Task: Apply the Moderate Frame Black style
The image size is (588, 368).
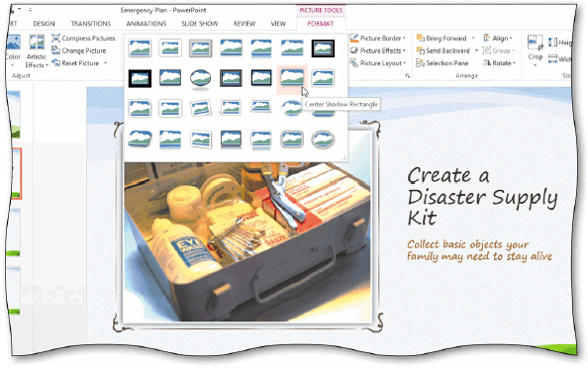Action: pyautogui.click(x=261, y=78)
